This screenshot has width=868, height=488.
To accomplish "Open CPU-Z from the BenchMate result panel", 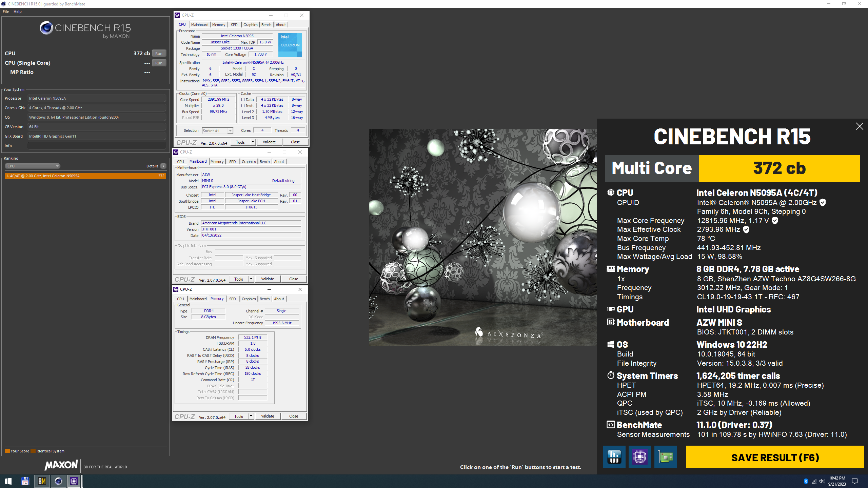I will (639, 457).
